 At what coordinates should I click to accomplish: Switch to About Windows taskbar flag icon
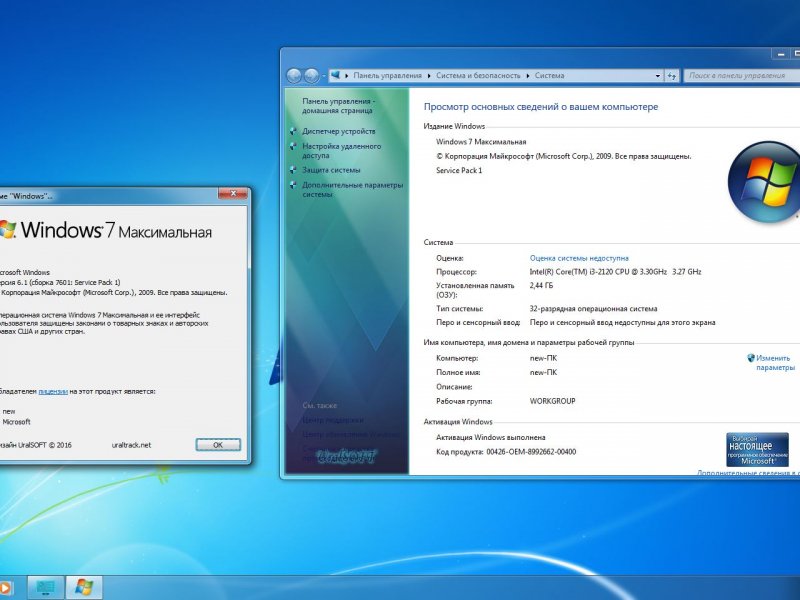tap(84, 587)
